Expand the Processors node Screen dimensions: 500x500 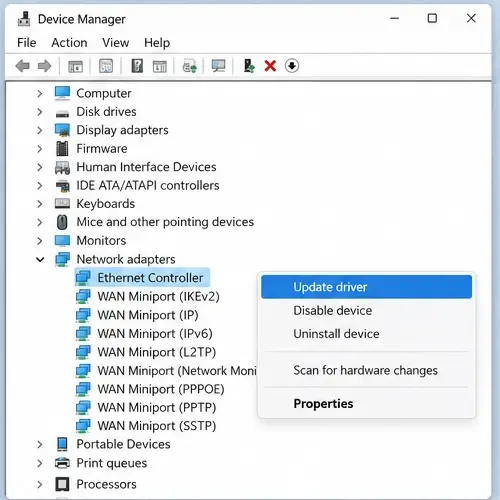(x=40, y=484)
